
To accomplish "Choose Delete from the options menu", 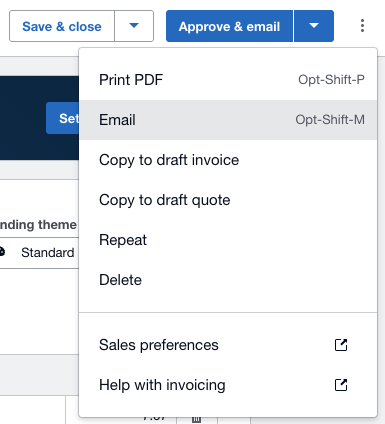I will point(228,280).
